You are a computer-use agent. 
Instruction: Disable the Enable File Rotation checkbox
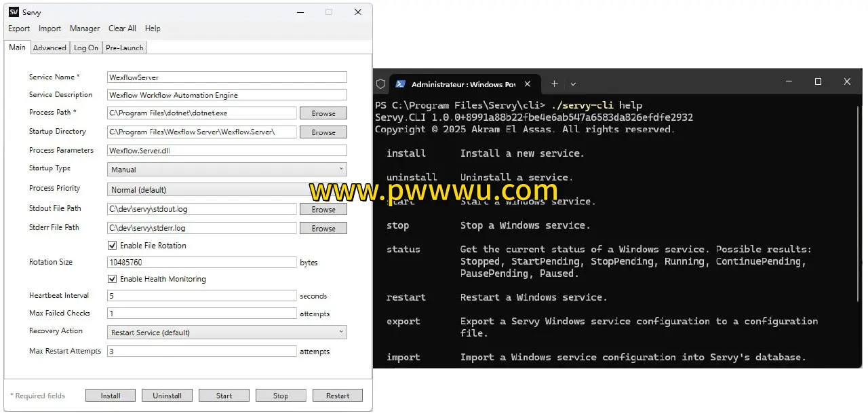coord(113,246)
